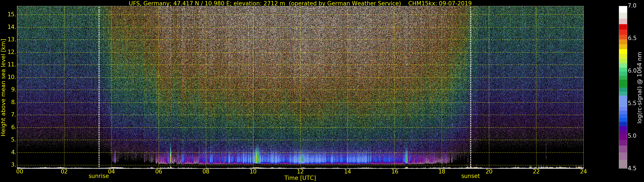Click the "10" tick on the time axis
This screenshot has height=182, width=644.
[253, 171]
